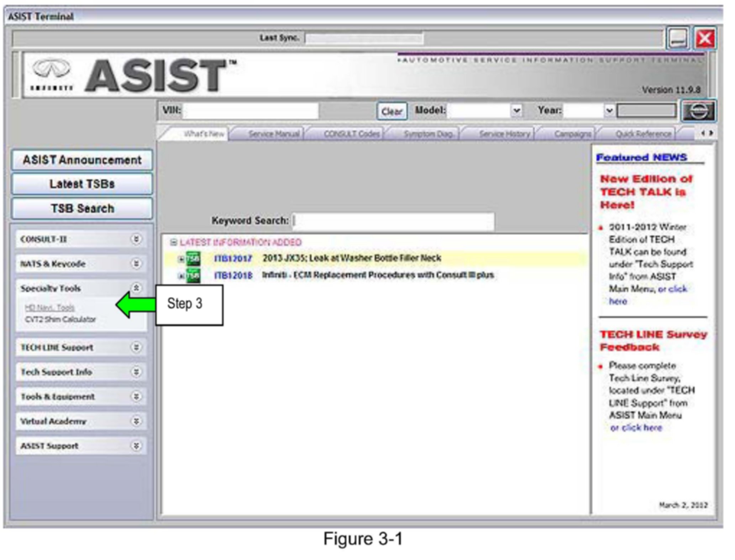
Task: Open the HD Navi. Tools link
Action: pyautogui.click(x=49, y=307)
